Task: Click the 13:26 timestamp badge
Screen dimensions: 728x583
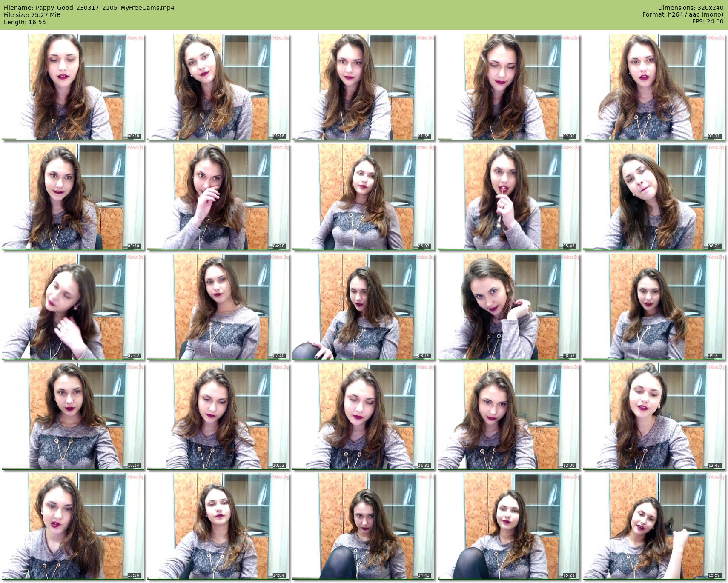Action: pyautogui.click(x=134, y=575)
